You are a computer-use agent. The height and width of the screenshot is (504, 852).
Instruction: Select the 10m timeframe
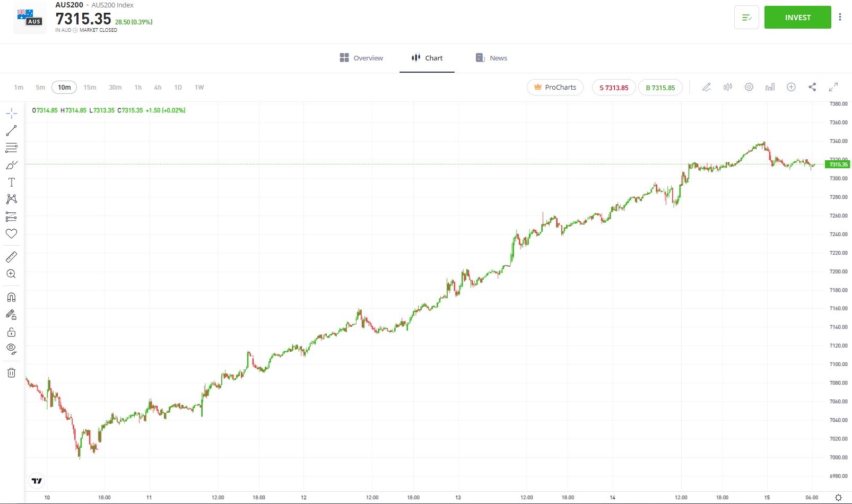pos(64,88)
